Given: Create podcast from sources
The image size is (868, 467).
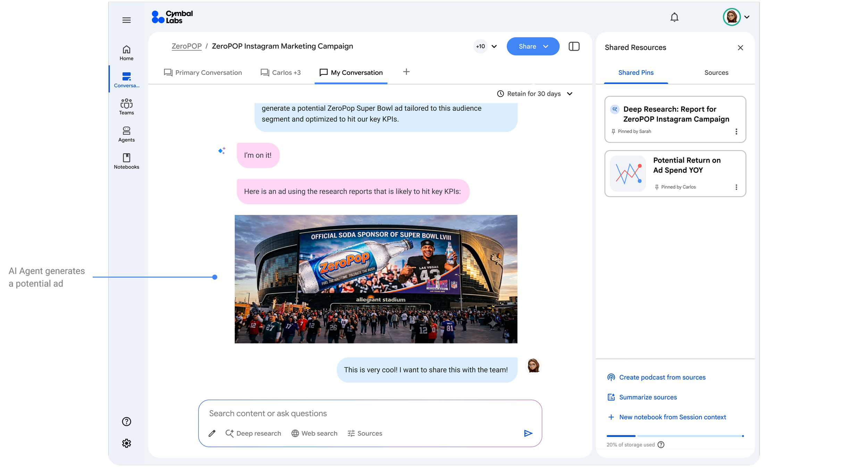Looking at the screenshot, I should click(656, 377).
